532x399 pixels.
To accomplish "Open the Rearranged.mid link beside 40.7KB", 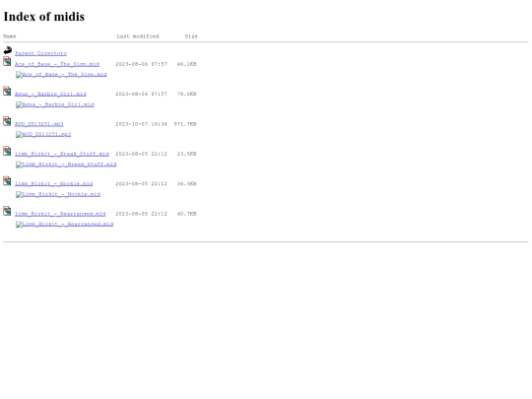I will pyautogui.click(x=60, y=214).
